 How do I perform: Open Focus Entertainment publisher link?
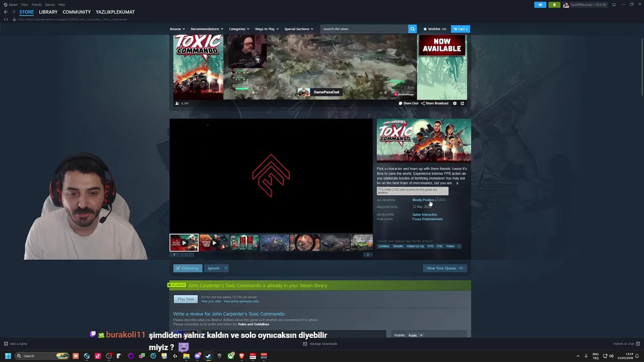[x=428, y=219]
